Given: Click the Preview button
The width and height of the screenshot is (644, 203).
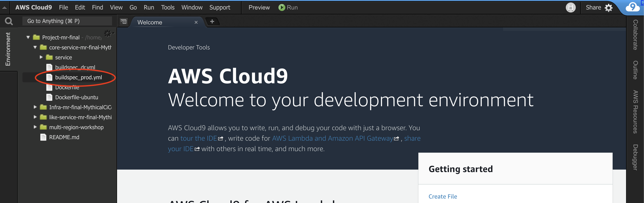Looking at the screenshot, I should [259, 7].
